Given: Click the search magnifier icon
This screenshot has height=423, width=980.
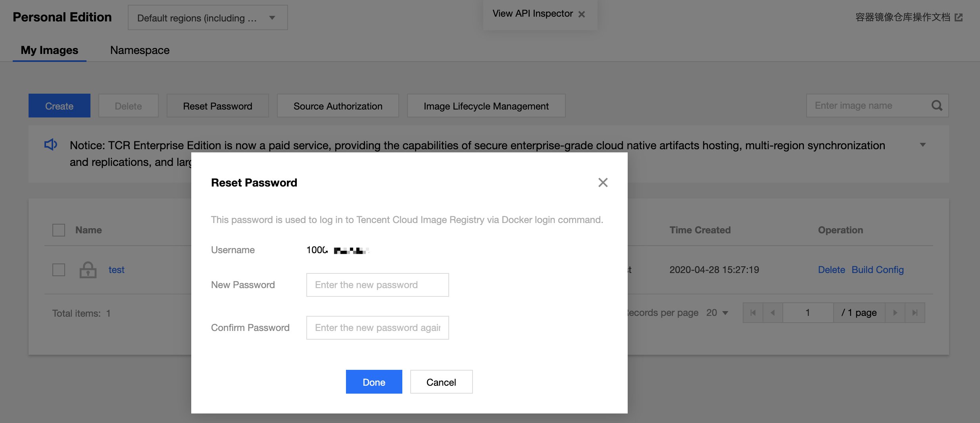Looking at the screenshot, I should (x=937, y=106).
